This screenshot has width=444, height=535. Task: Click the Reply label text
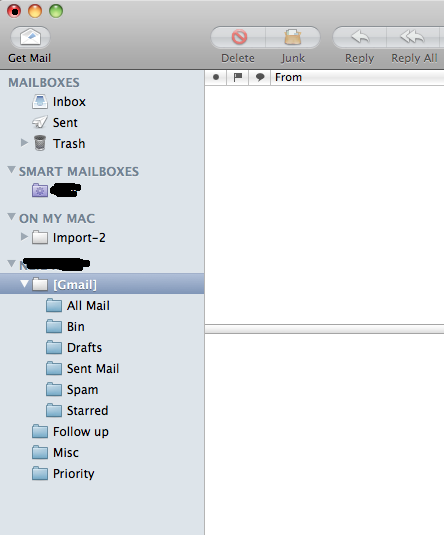click(360, 58)
